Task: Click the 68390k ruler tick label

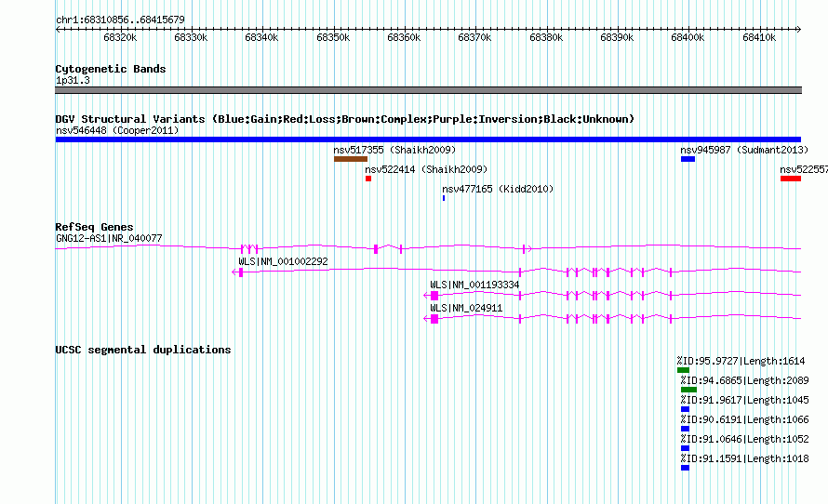Action: [617, 37]
